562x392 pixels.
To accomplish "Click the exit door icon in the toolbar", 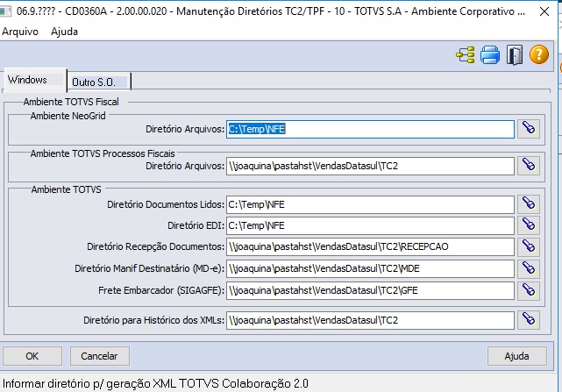I will tap(515, 55).
